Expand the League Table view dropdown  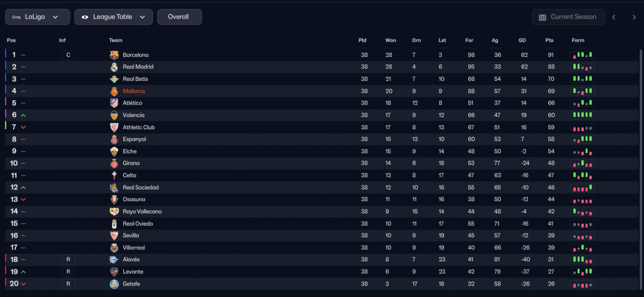[x=114, y=17]
